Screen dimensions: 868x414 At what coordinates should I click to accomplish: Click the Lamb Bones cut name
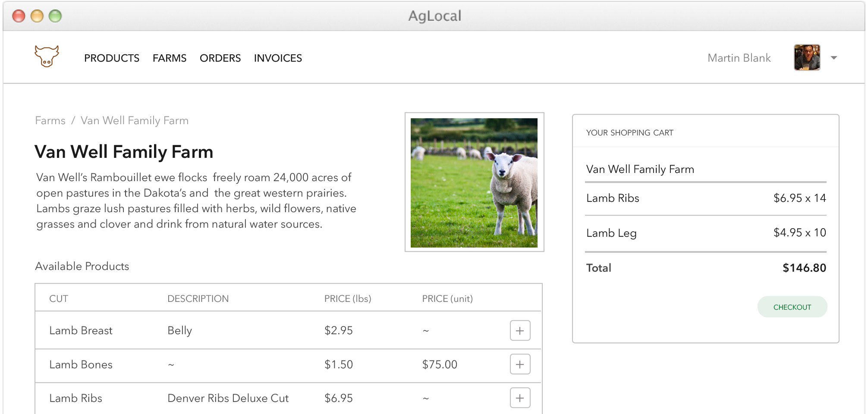81,365
